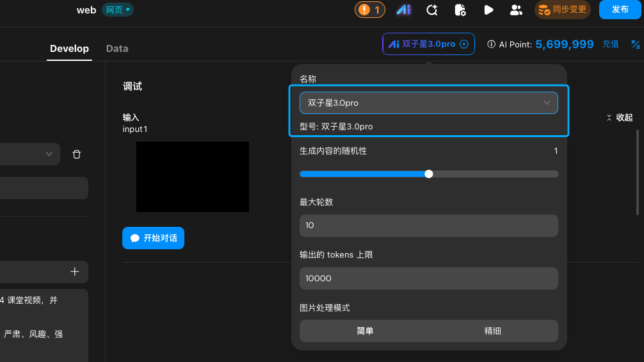Click the 双子星3.0pro model selector button

coord(428,44)
